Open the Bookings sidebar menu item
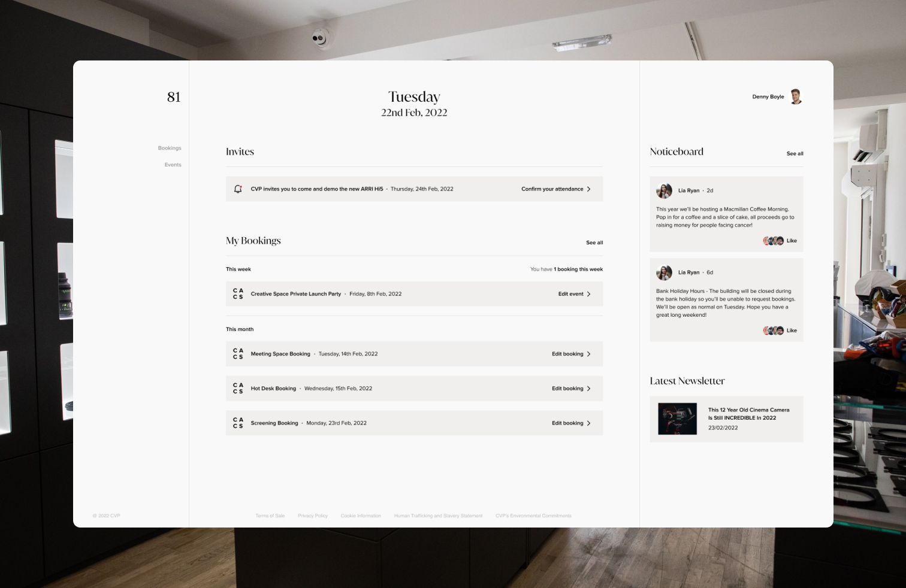 point(170,148)
